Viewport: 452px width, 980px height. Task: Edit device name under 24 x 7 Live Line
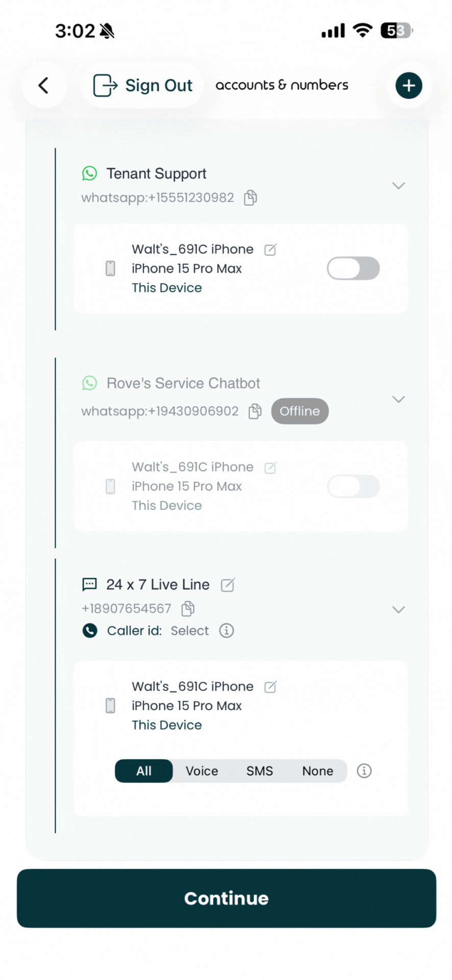coord(270,687)
